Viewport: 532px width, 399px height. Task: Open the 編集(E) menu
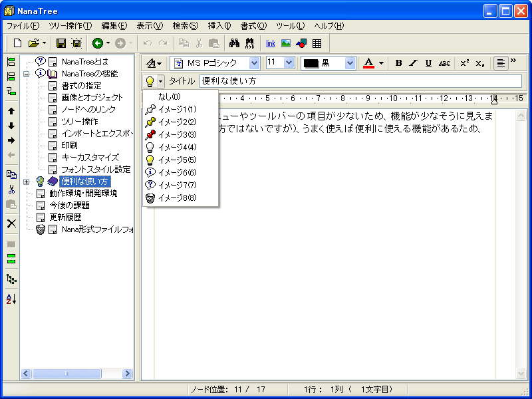[x=114, y=26]
